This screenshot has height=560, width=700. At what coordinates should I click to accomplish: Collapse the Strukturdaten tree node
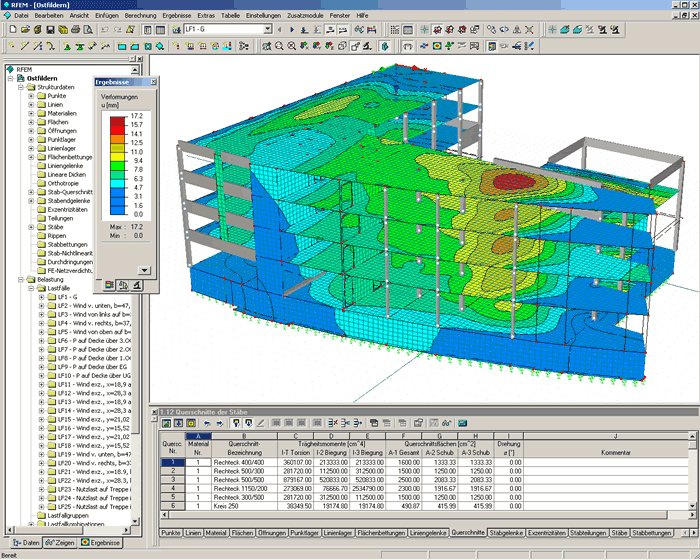pos(21,87)
